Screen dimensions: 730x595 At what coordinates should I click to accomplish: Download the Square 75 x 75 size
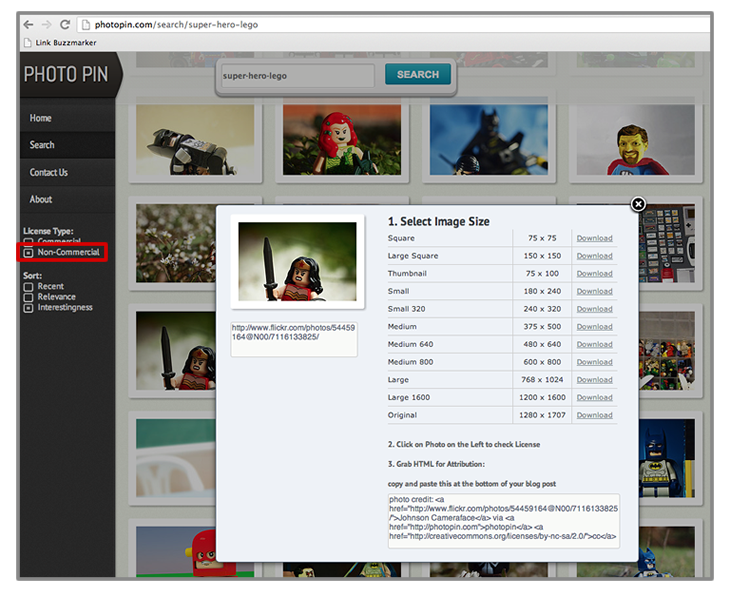[595, 238]
